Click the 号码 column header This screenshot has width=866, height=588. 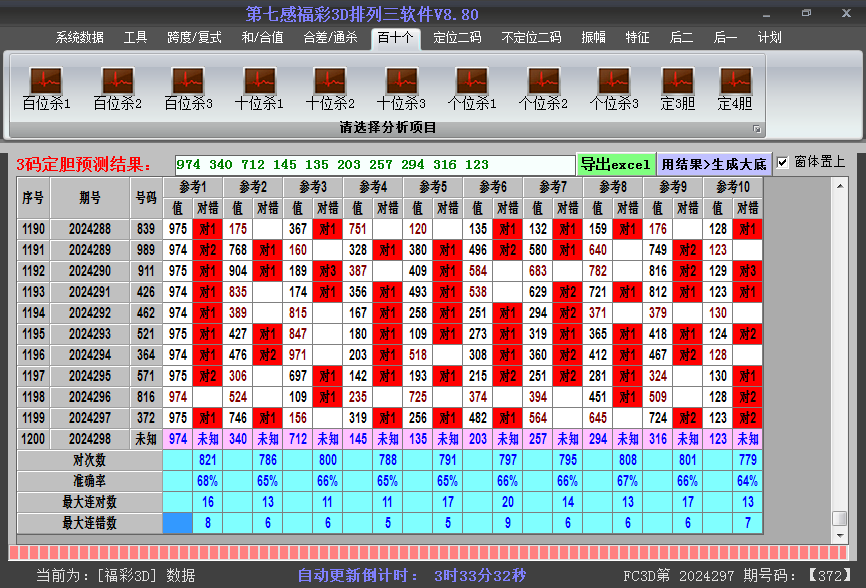click(146, 198)
